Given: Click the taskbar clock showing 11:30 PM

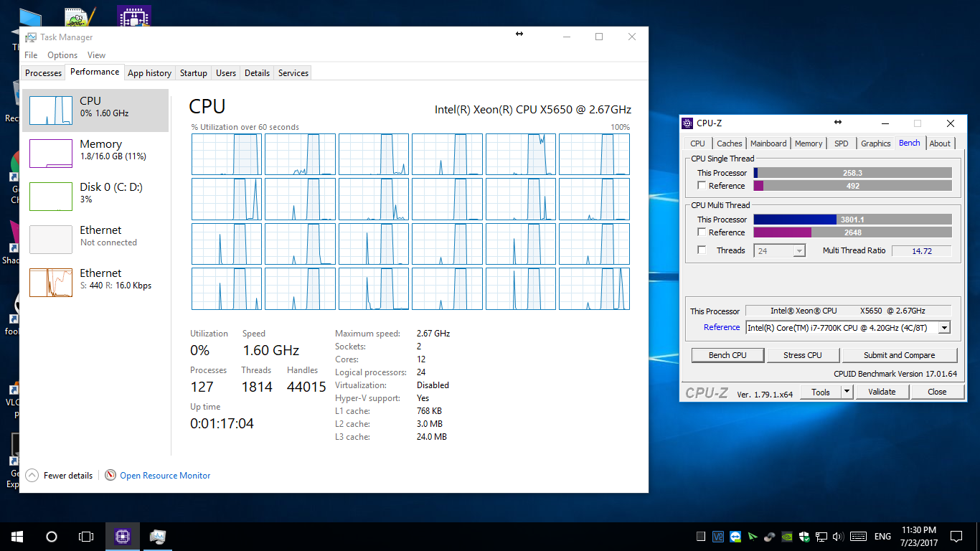Looking at the screenshot, I should tap(918, 537).
